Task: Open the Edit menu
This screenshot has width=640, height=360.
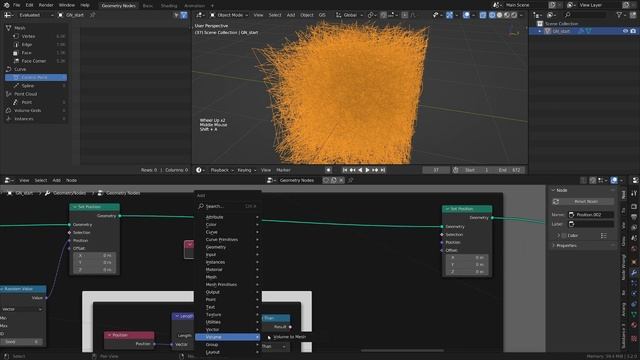Action: pyautogui.click(x=29, y=5)
